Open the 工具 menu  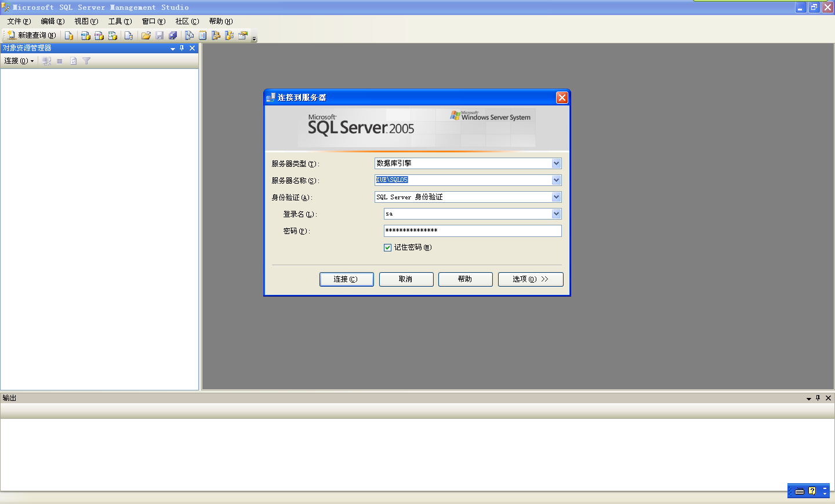(120, 21)
